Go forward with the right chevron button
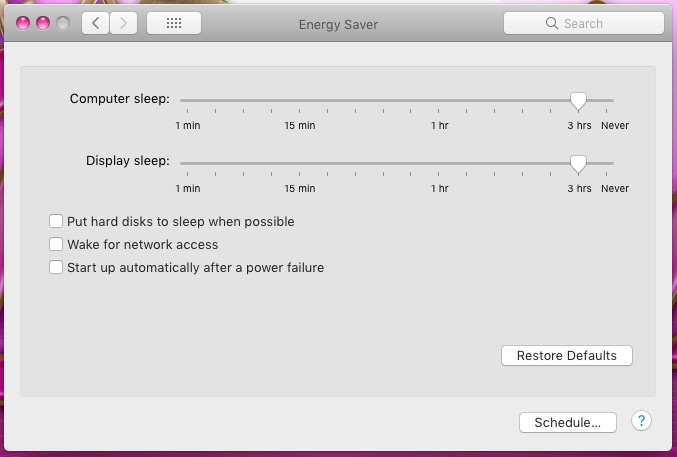The width and height of the screenshot is (677, 457). tap(123, 23)
